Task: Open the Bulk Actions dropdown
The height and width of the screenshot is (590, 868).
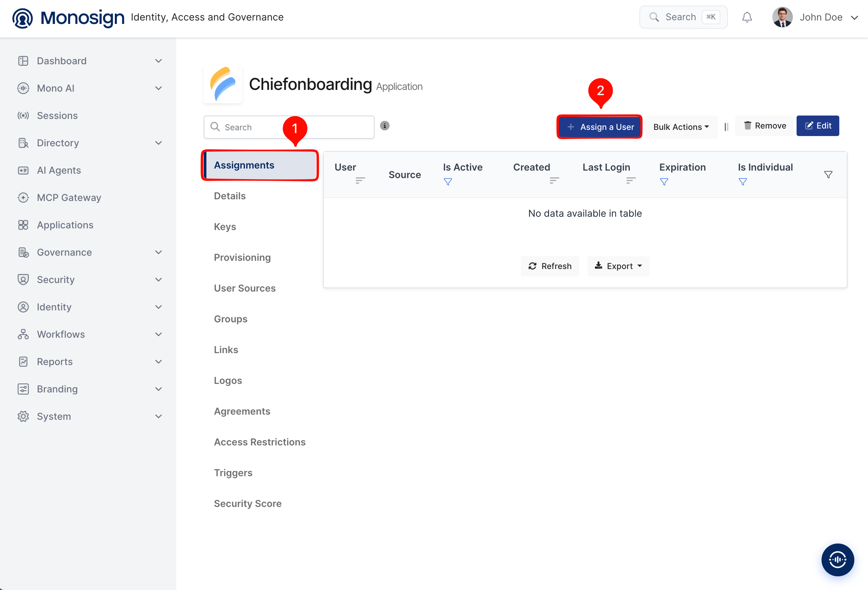Action: (681, 127)
